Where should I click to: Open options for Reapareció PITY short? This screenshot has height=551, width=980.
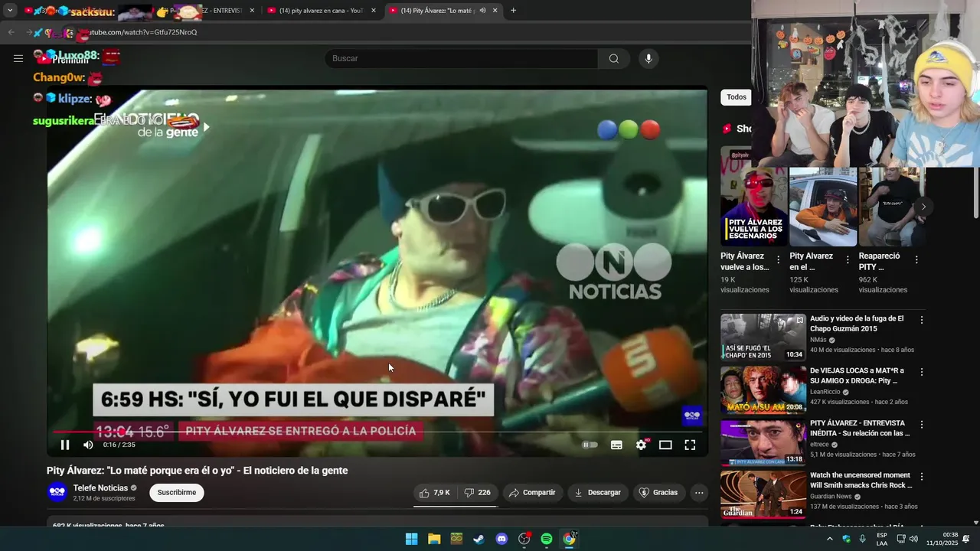[916, 260]
